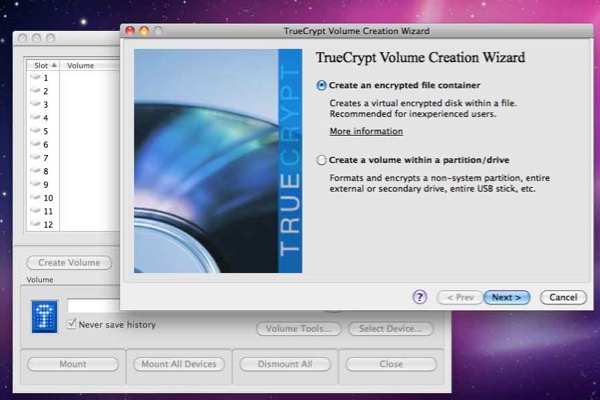
Task: Select drive icon for slot 1
Action: click(36, 77)
